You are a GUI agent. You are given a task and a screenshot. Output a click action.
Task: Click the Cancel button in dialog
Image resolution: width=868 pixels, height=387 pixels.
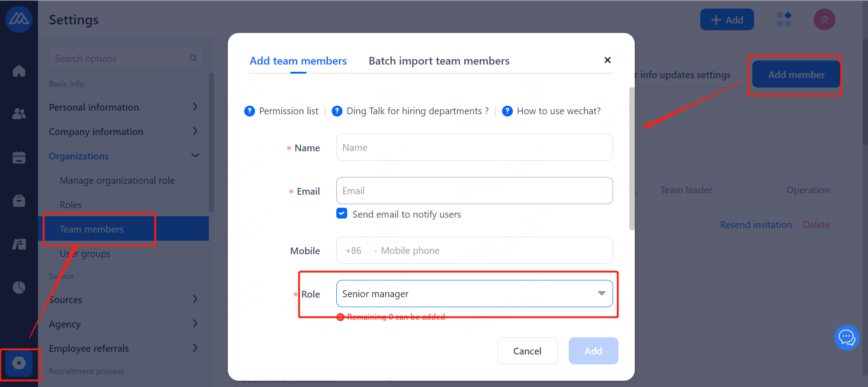(x=527, y=351)
